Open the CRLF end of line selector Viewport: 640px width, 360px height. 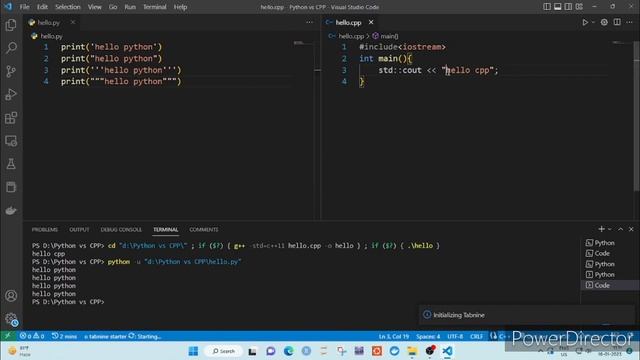(476, 336)
